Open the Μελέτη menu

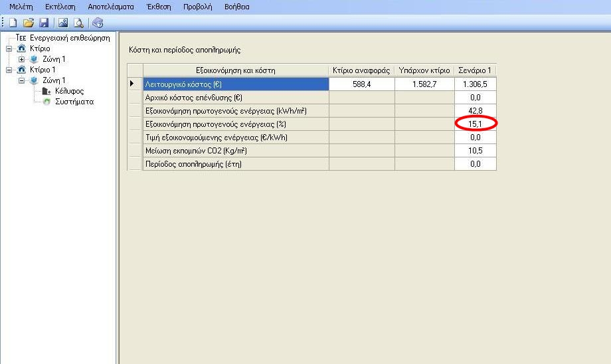[21, 7]
